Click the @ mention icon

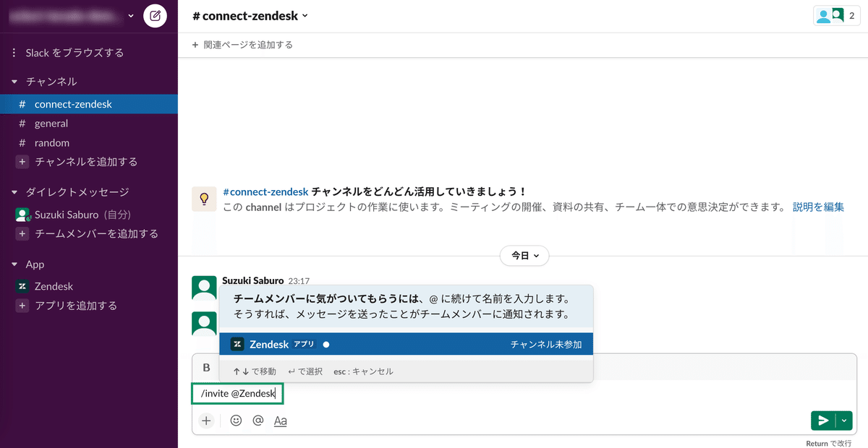coord(258,420)
